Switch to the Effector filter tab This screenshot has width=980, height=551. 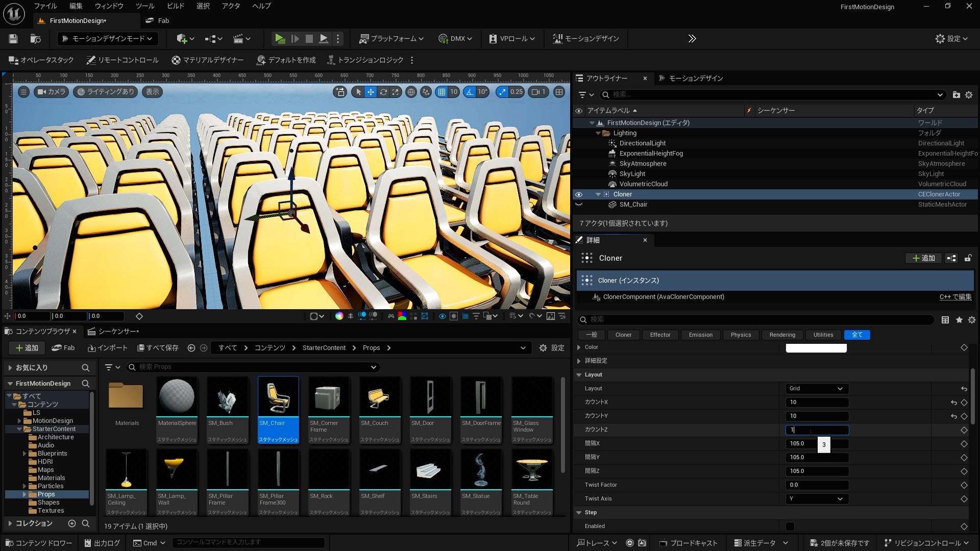660,335
